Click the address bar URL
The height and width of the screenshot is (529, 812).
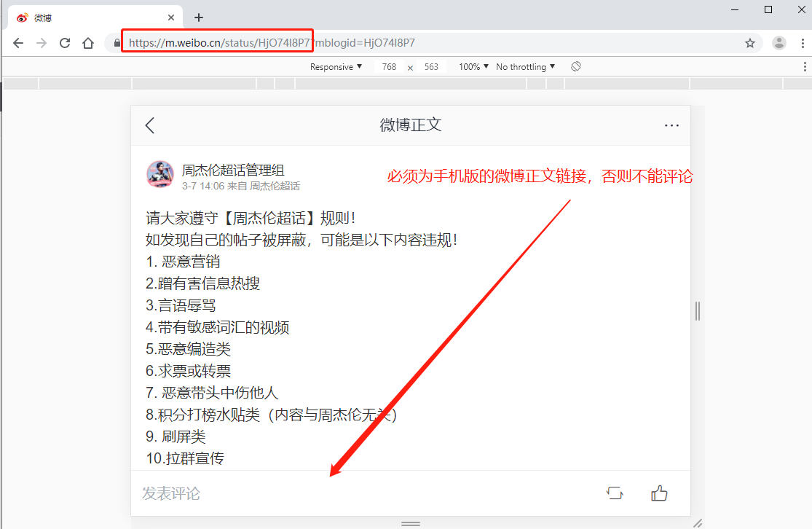click(x=272, y=43)
